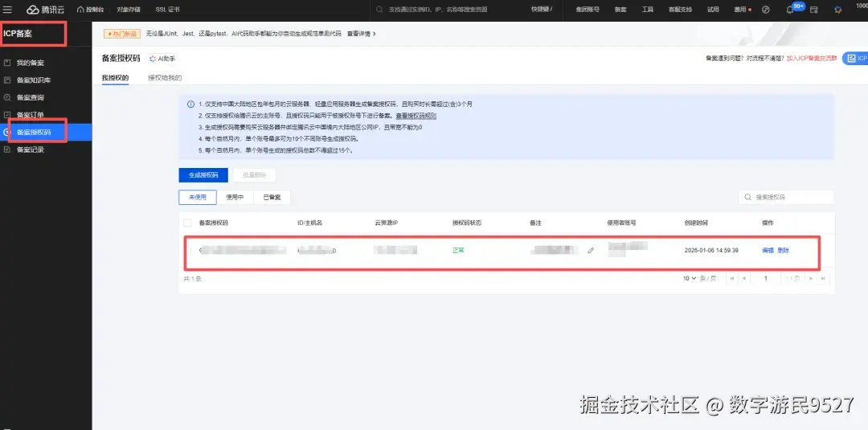868x430 pixels.
Task: Click the 我的备案 sidebar icon
Action: pos(7,63)
